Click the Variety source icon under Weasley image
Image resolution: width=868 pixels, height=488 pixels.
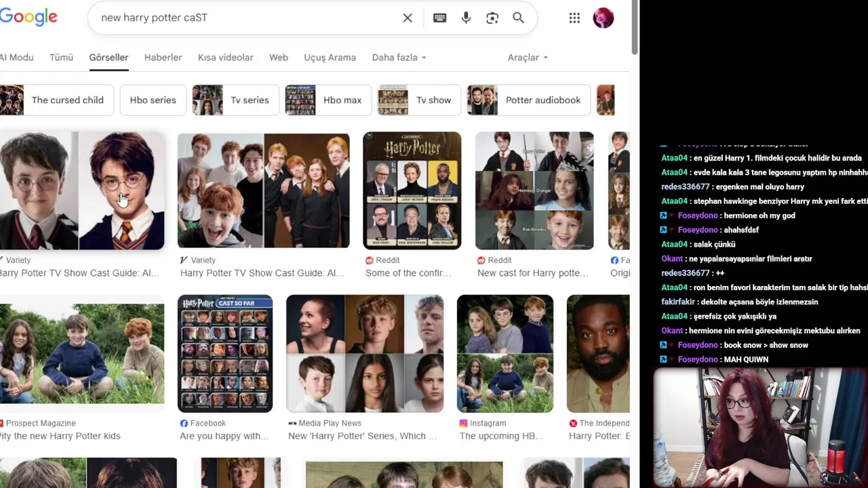184,260
